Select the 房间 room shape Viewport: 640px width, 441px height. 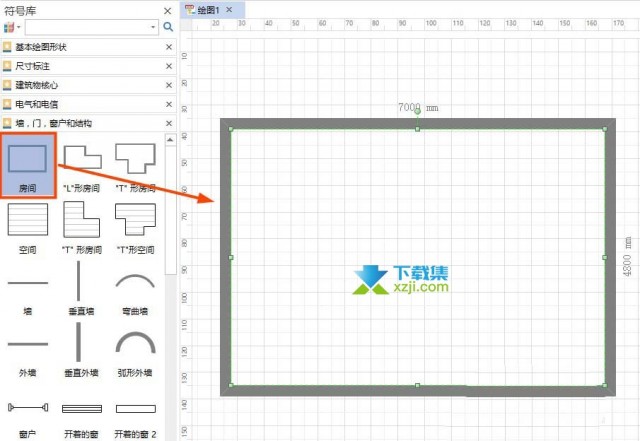pos(27,165)
